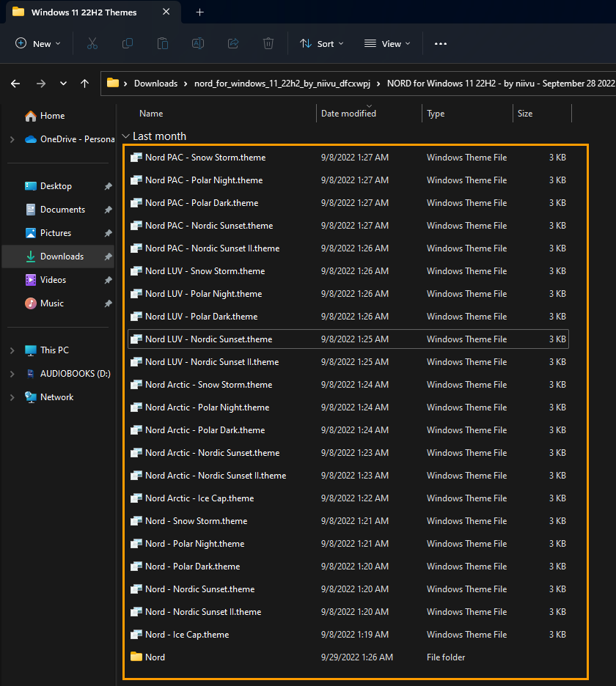The width and height of the screenshot is (616, 686).
Task: Click the pin icon next to Videos
Action: [108, 280]
